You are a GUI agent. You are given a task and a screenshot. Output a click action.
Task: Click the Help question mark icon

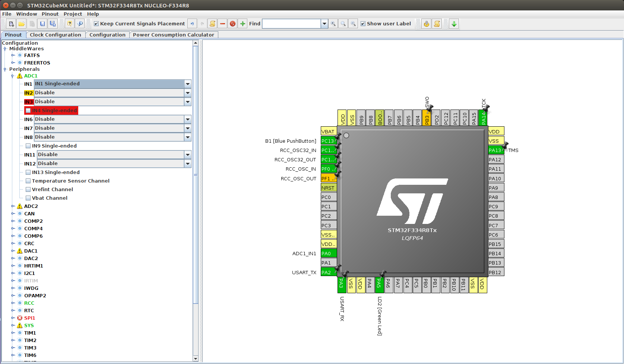[x=70, y=24]
